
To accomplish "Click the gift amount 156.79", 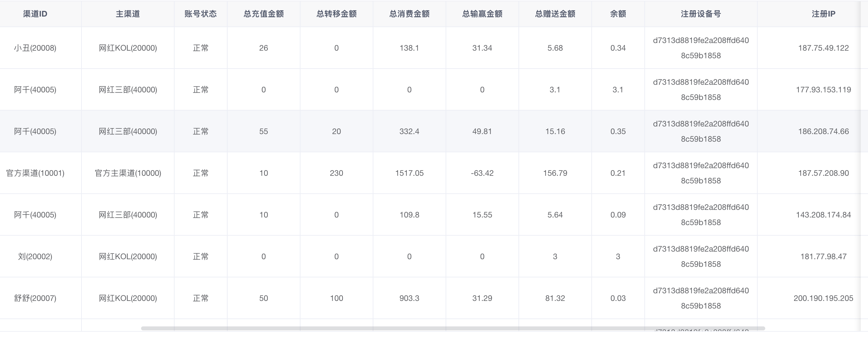I will [x=555, y=173].
